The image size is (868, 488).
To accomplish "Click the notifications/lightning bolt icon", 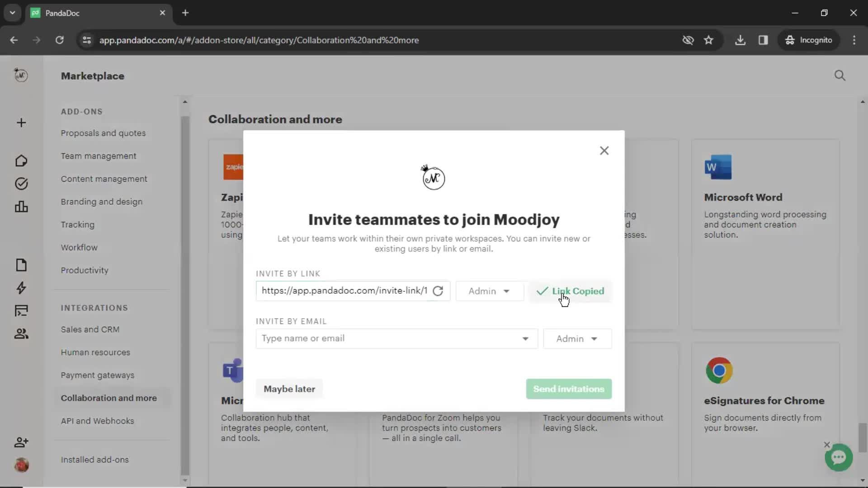I will pyautogui.click(x=21, y=288).
